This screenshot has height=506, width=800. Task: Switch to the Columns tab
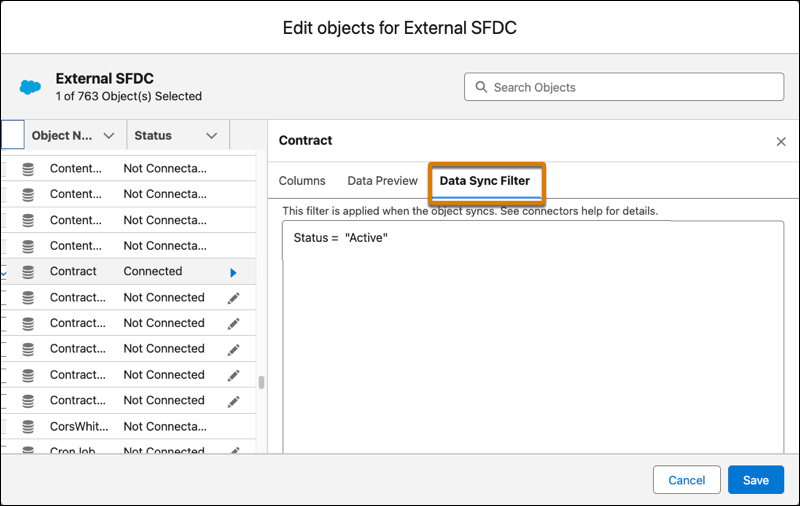click(x=302, y=181)
